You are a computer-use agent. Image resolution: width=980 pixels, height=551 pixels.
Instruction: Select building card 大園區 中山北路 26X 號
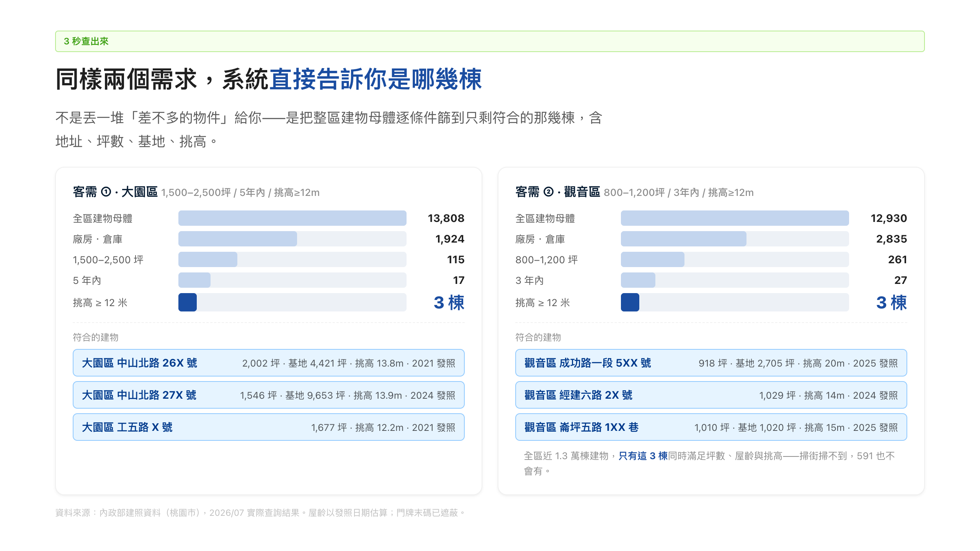coord(268,363)
